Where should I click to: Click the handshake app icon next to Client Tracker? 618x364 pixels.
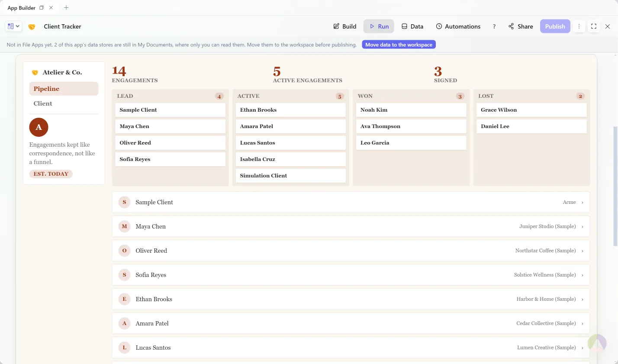32,27
